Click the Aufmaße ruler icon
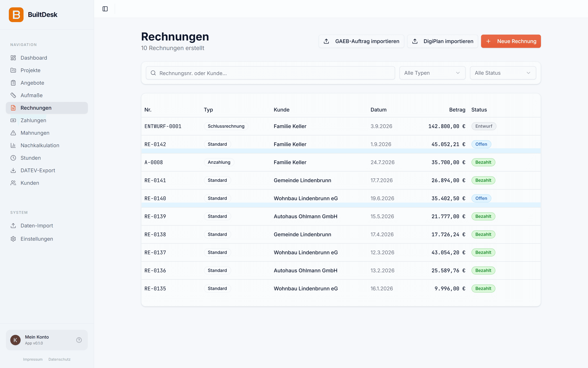 click(x=13, y=95)
